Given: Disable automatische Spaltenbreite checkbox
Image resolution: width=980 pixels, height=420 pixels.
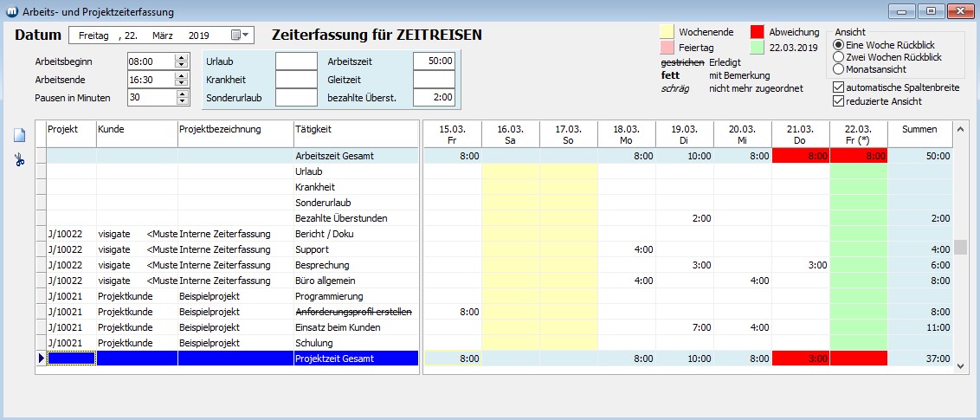Looking at the screenshot, I should (837, 87).
